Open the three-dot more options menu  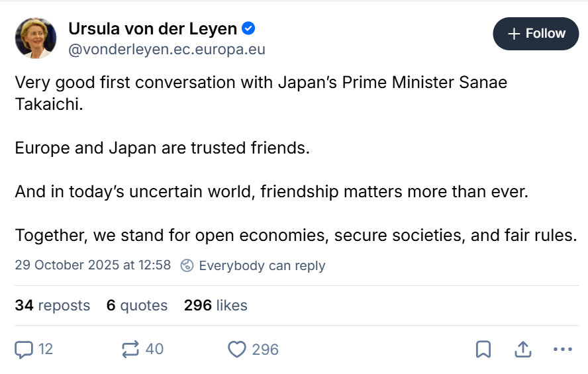click(562, 349)
